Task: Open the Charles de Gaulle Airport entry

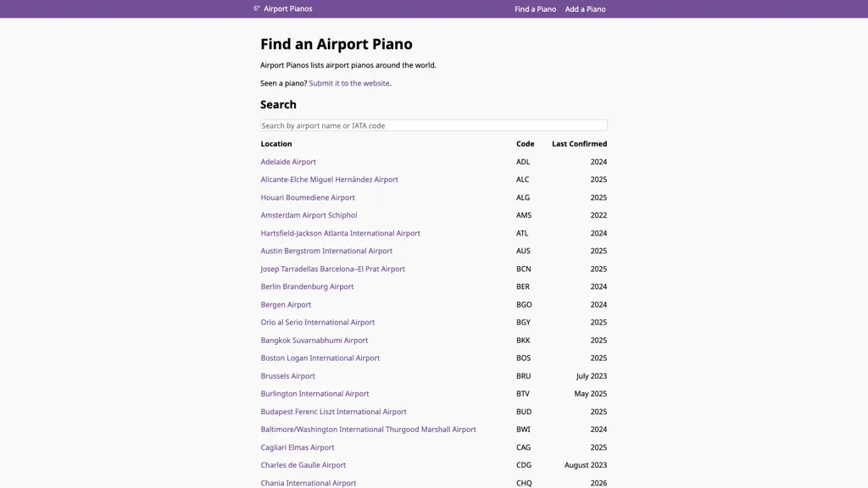Action: [x=303, y=464]
